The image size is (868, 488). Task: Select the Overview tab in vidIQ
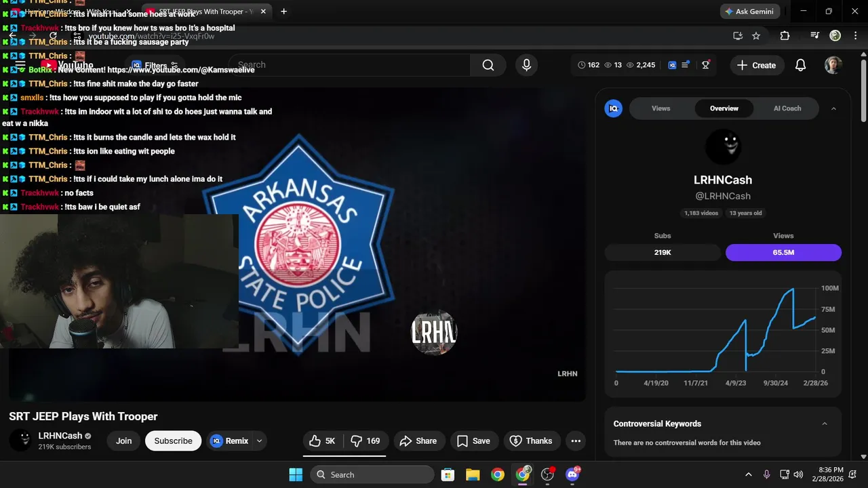pyautogui.click(x=724, y=108)
